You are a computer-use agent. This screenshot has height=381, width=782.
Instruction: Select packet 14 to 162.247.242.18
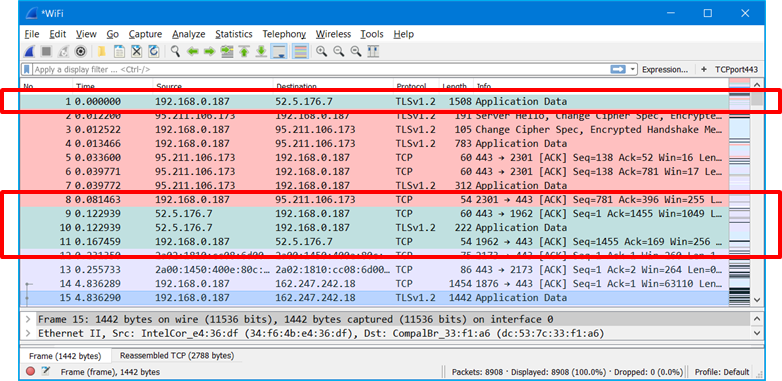point(374,284)
